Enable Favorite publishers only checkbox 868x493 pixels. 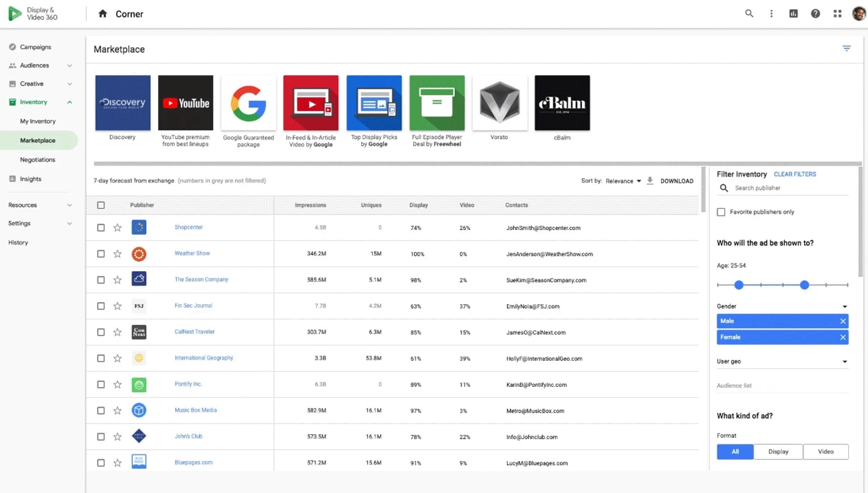click(721, 212)
